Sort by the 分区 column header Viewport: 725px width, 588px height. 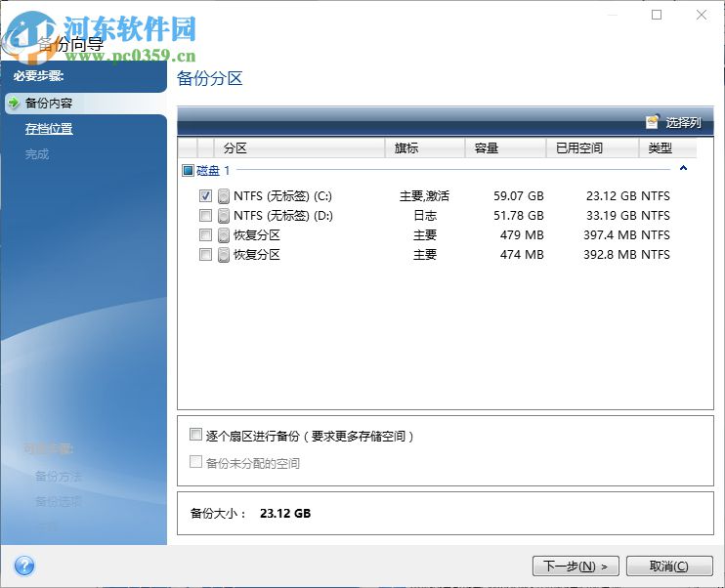[x=299, y=147]
